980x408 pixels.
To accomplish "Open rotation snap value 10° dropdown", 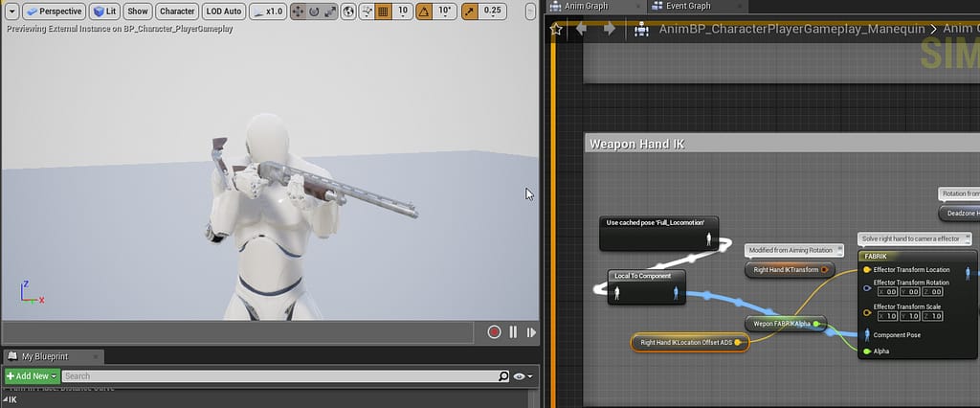I will coord(444,11).
